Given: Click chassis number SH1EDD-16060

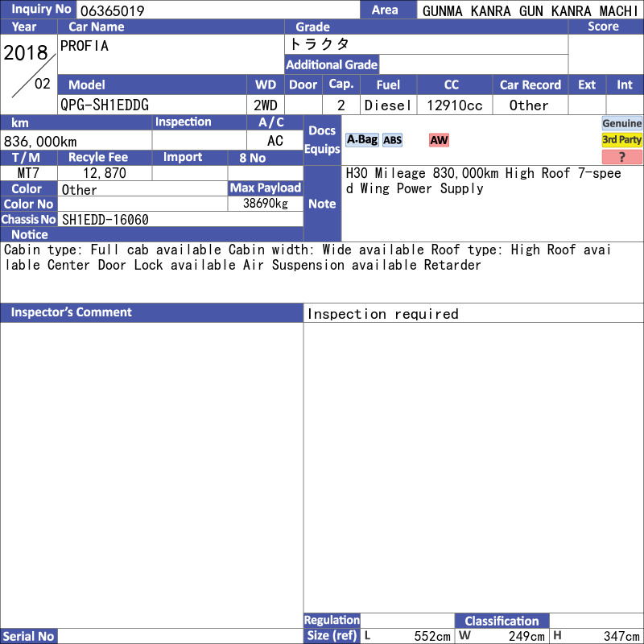Looking at the screenshot, I should (x=105, y=220).
